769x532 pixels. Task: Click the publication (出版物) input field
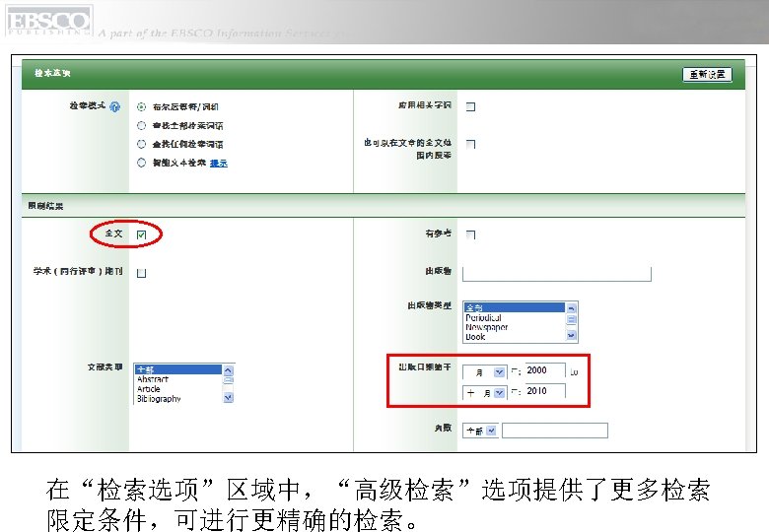[557, 273]
